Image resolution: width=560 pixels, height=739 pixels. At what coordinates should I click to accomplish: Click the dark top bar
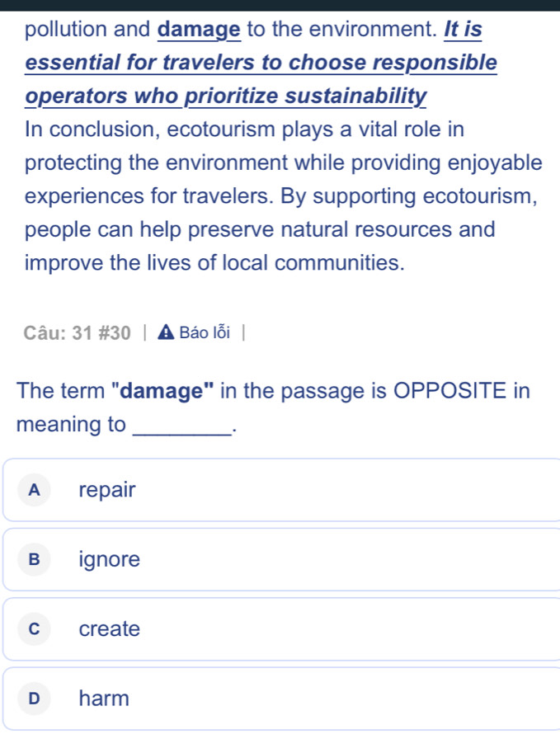click(x=280, y=5)
